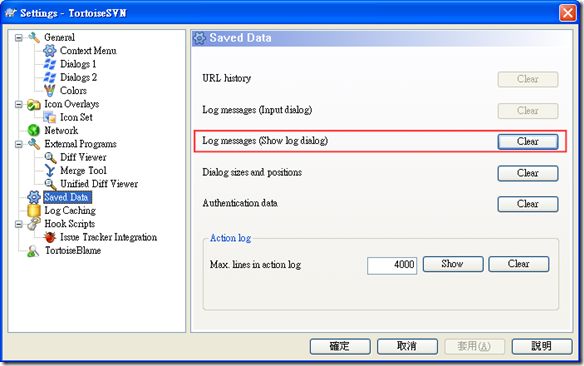
Task: Click the TortoiseBlame person icon
Action: (x=34, y=251)
